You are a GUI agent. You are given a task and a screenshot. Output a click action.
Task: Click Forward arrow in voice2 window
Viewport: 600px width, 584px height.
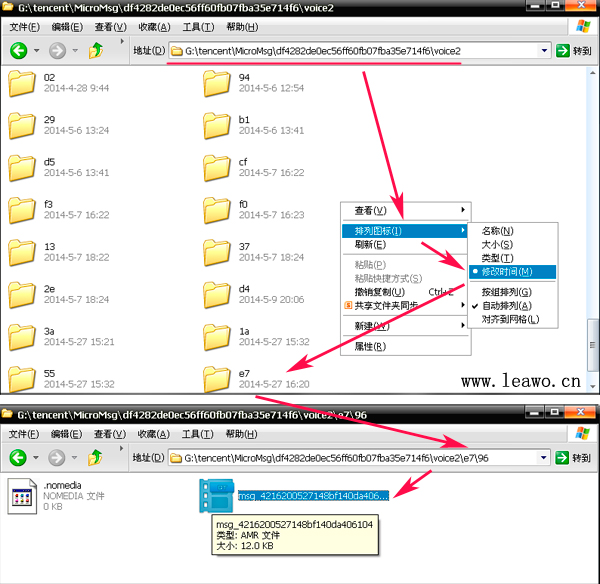(57, 51)
